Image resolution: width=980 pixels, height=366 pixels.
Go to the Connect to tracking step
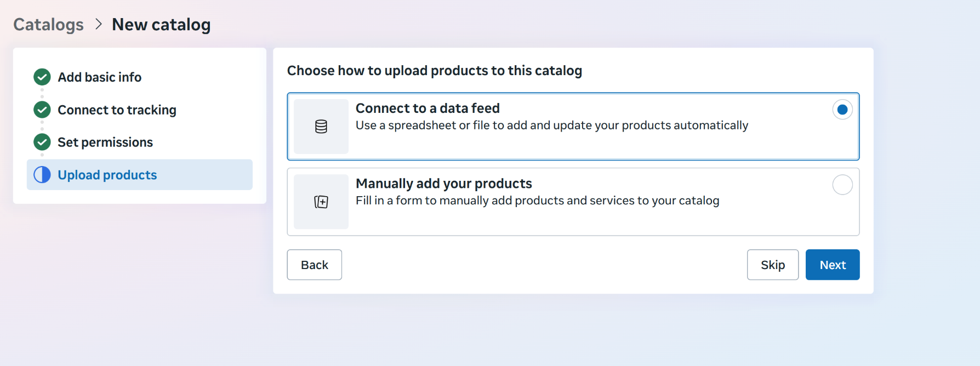117,110
